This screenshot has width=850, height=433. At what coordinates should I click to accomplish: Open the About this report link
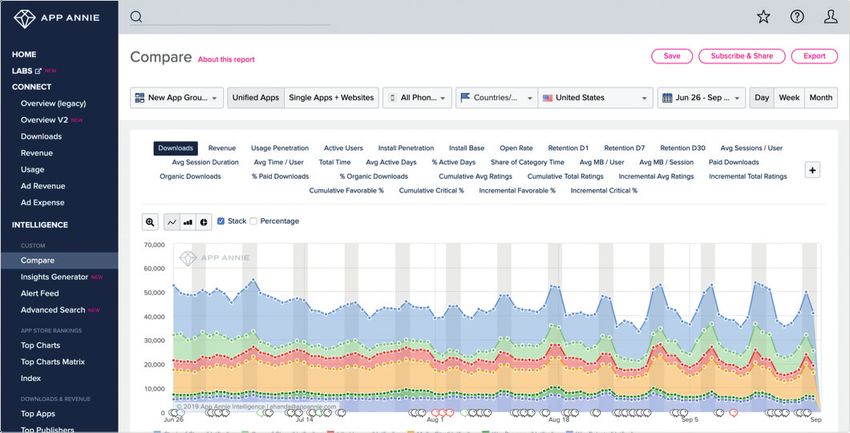[x=226, y=60]
